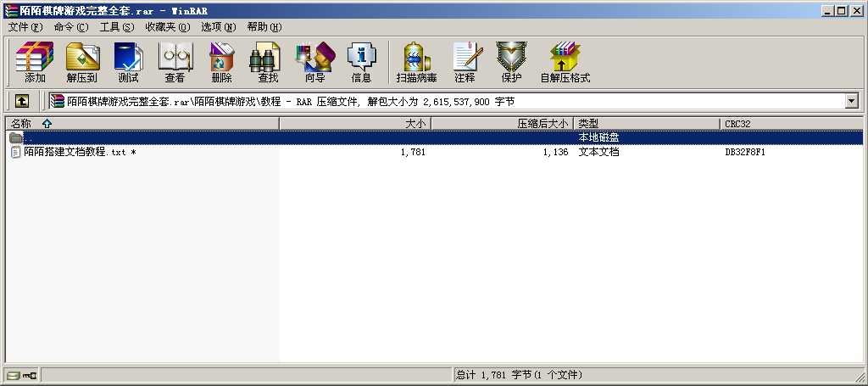Click the Protect (保护) shield icon

pos(511,62)
